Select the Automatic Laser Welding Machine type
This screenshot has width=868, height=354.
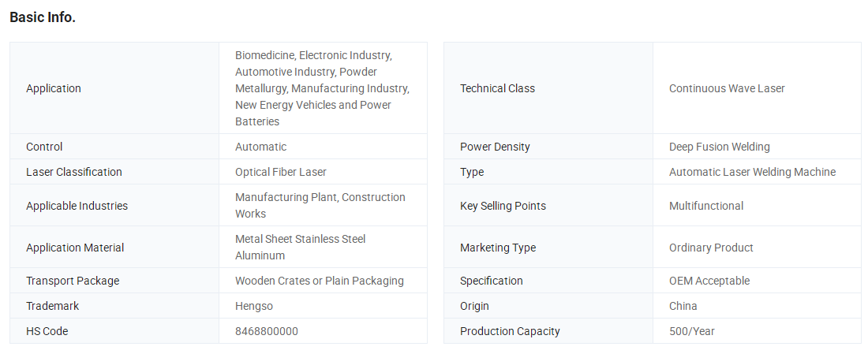752,172
